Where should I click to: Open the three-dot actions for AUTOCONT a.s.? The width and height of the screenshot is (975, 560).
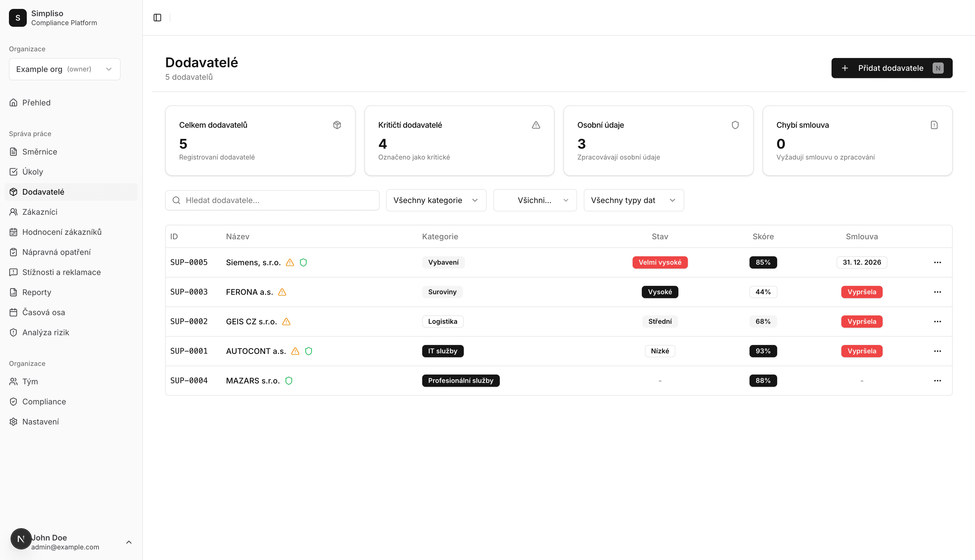click(937, 351)
